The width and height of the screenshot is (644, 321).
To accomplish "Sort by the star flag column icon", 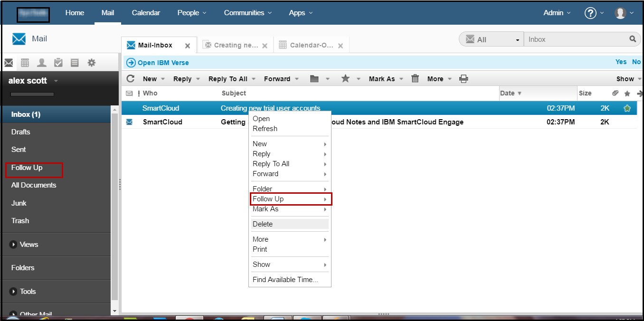I will coord(627,94).
